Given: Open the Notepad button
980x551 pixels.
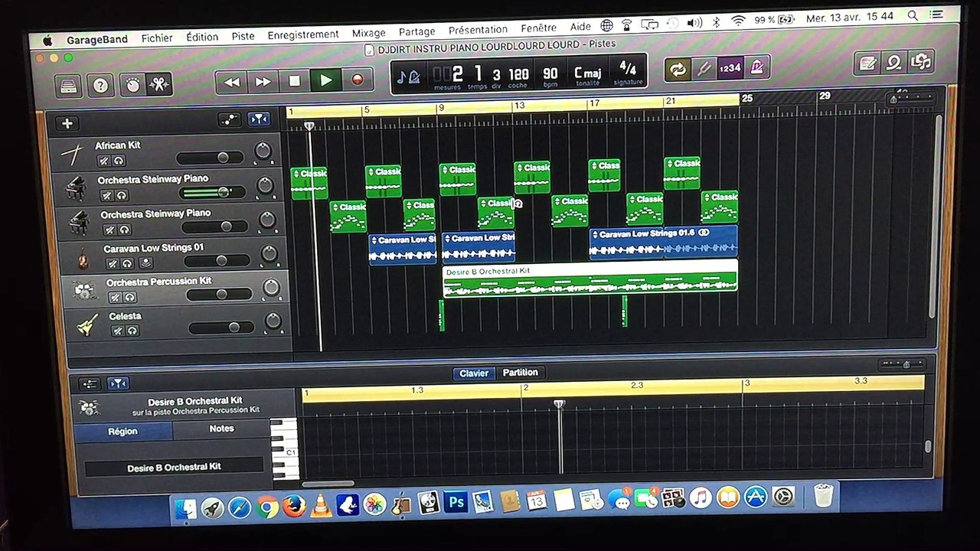Looking at the screenshot, I should 868,64.
